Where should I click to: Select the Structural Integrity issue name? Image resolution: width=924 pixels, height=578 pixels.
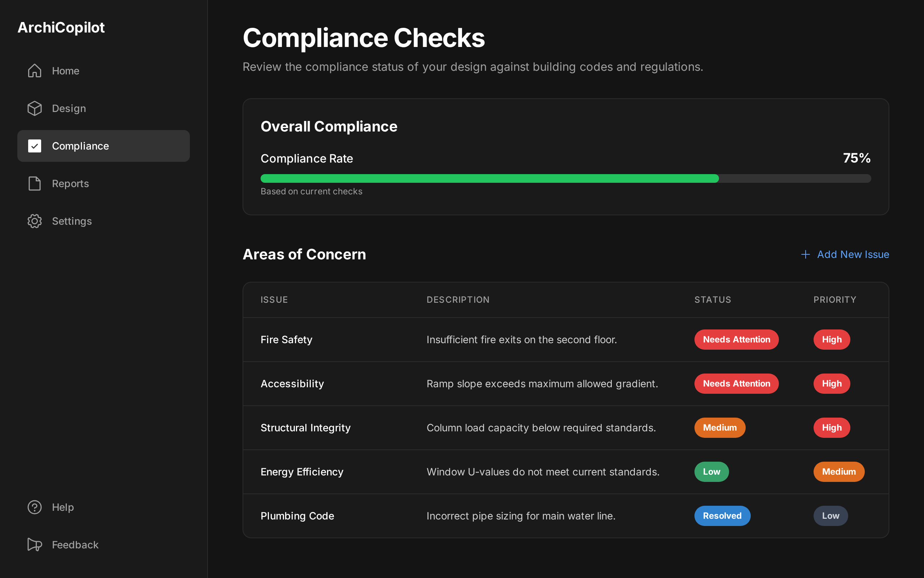(x=305, y=428)
